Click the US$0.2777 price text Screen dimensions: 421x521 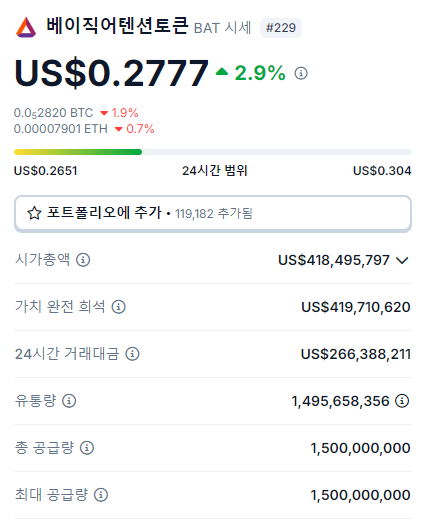pyautogui.click(x=111, y=73)
